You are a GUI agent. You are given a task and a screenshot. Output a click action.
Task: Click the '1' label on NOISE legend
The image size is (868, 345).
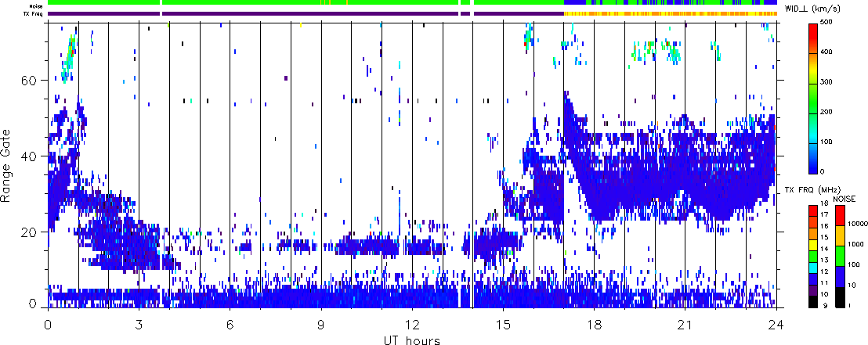[852, 306]
